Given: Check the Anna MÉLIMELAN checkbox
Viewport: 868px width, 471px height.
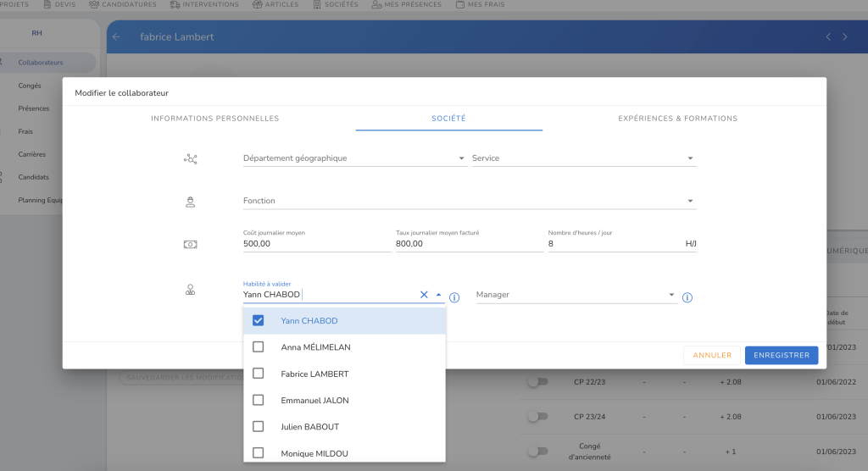Looking at the screenshot, I should [259, 347].
